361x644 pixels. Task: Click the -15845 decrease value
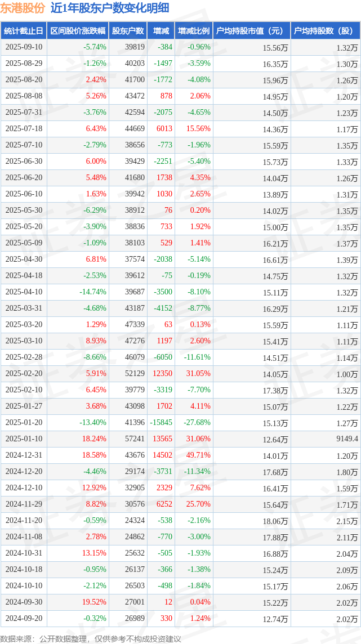coord(161,422)
